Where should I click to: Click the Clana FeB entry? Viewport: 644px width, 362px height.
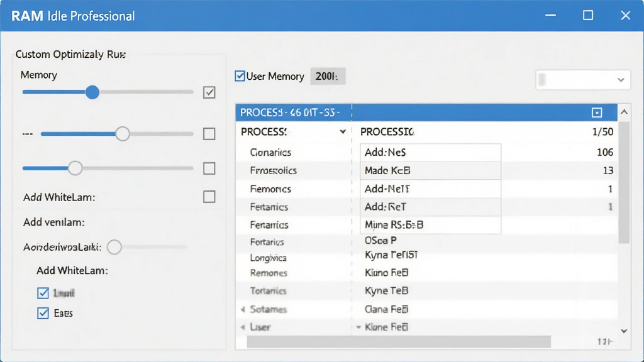[x=387, y=309]
